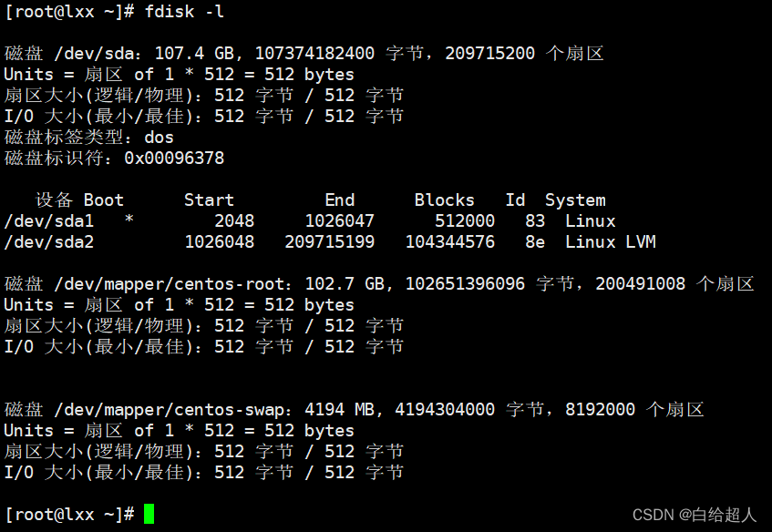Screen dimensions: 772x532
Task: Click the Boot column header
Action: (x=103, y=199)
